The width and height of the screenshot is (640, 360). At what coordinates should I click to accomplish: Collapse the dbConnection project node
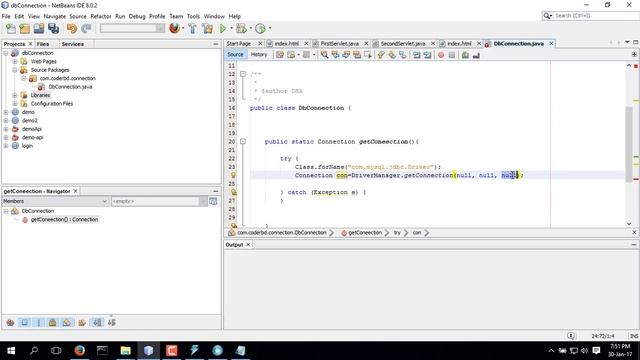click(6, 53)
